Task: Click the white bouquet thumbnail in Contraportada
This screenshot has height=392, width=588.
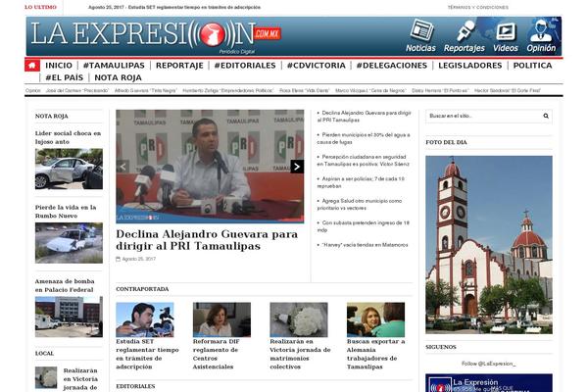Action: [299, 319]
